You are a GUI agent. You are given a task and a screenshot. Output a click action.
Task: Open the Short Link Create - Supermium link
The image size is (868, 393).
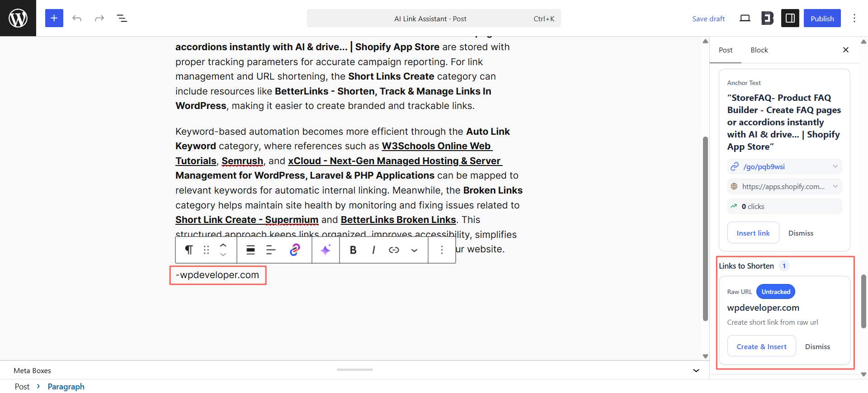click(x=247, y=220)
